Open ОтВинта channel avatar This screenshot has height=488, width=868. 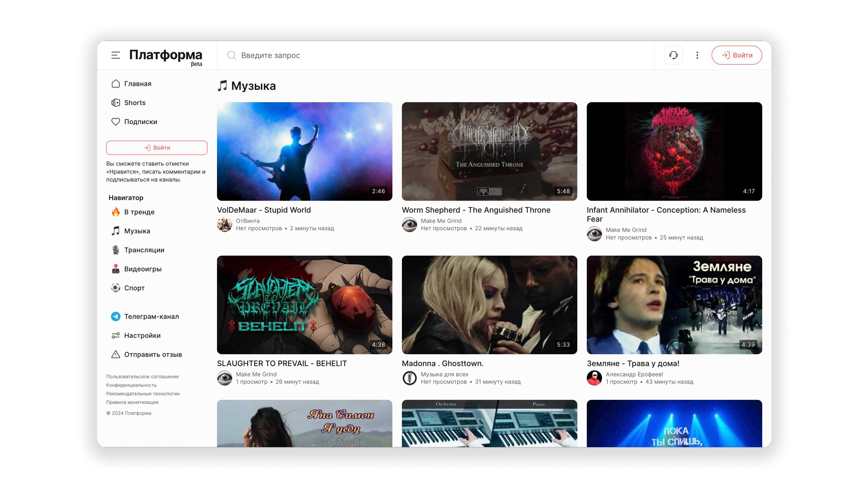point(224,225)
